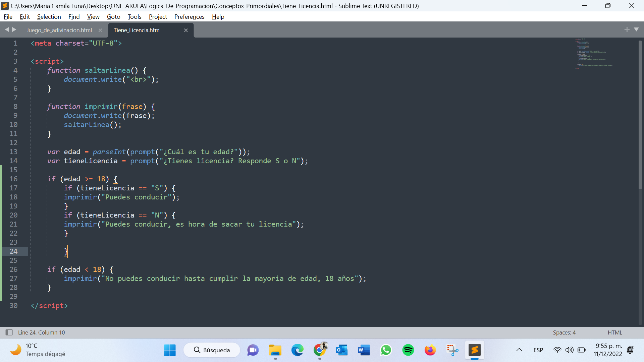
Task: Click Spaces: 4 in status bar
Action: point(565,332)
